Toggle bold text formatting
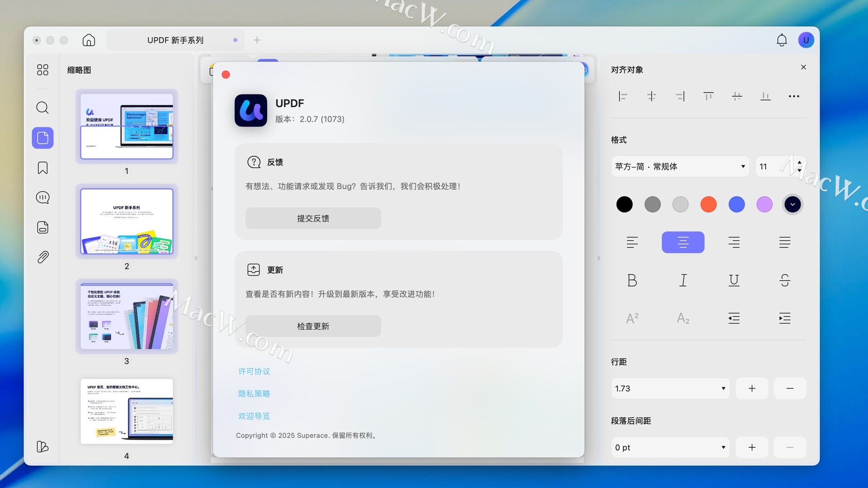868x488 pixels. click(632, 280)
